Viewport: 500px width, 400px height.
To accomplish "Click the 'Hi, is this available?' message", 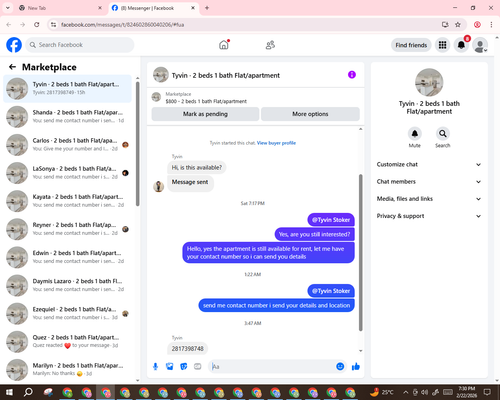I will pos(197,167).
